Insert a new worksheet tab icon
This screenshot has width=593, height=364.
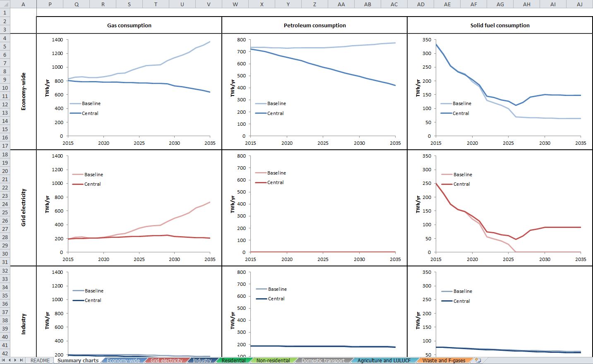[478, 360]
